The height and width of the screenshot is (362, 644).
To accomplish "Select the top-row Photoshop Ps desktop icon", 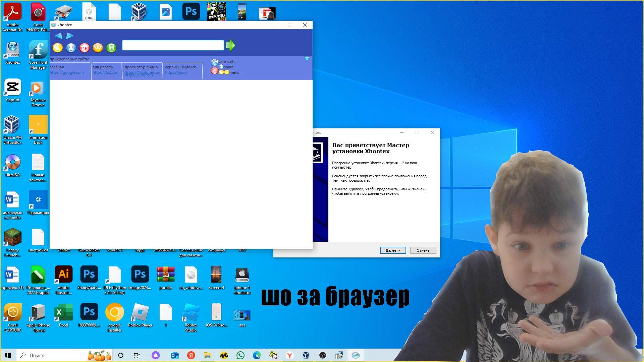I will click(x=191, y=11).
